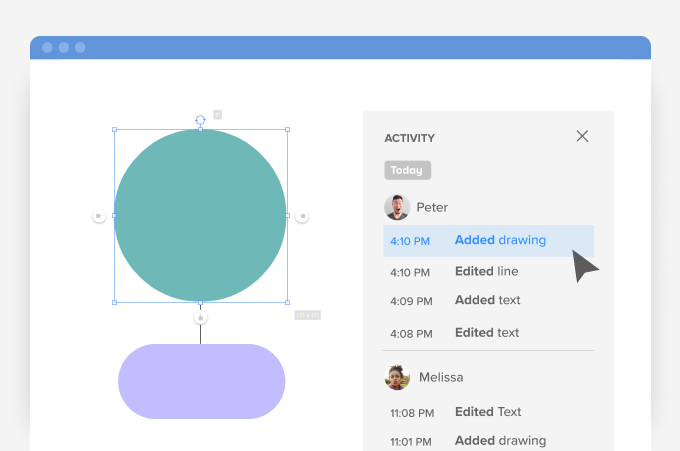Select the 11:01 PM Added drawing entry
Image resolution: width=680 pixels, height=451 pixels.
pos(468,441)
